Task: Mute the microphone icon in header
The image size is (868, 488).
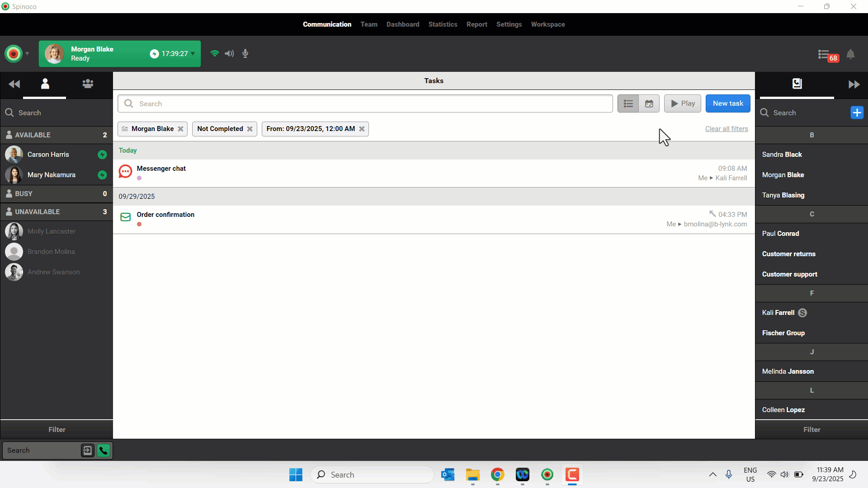Action: click(x=245, y=53)
